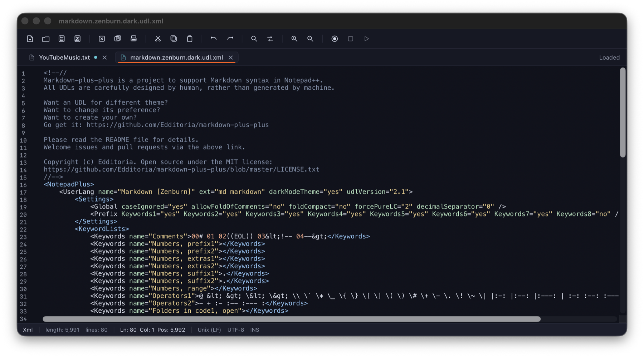This screenshot has height=357, width=644.
Task: Play back the recorded macro
Action: coord(366,39)
